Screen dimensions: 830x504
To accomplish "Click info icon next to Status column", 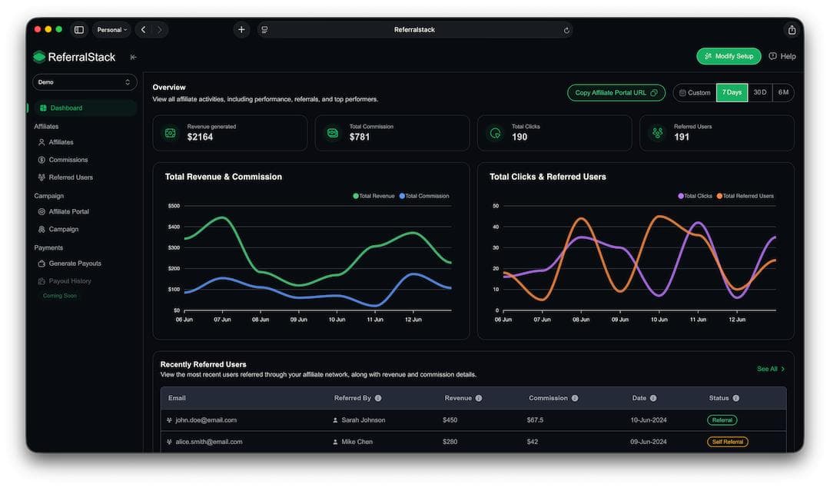I will click(x=735, y=398).
